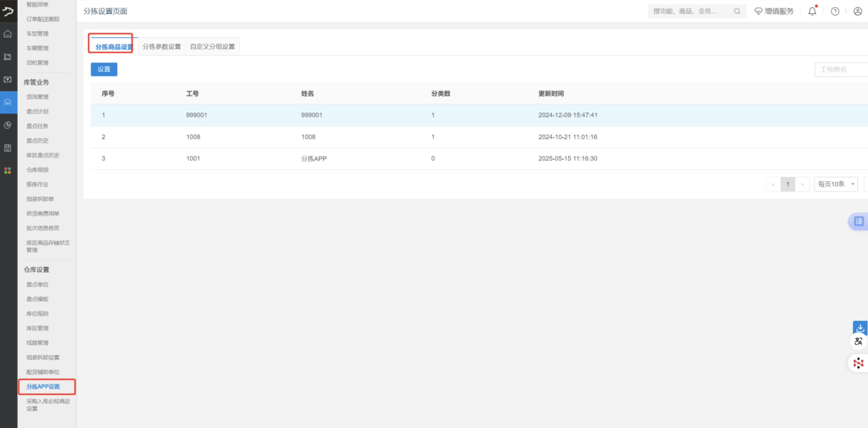868x428 pixels.
Task: Open 库区商品存储状态管理 in the sidebar
Action: (x=48, y=246)
